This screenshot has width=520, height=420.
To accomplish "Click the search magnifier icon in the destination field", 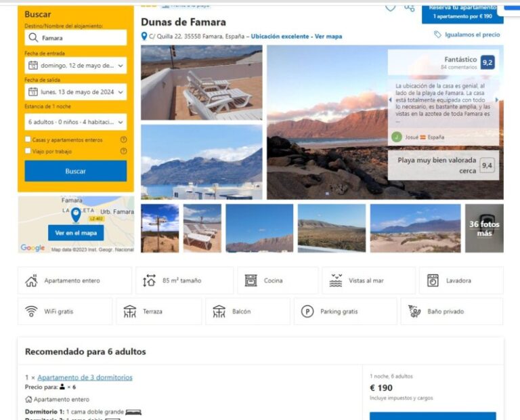I will point(33,37).
